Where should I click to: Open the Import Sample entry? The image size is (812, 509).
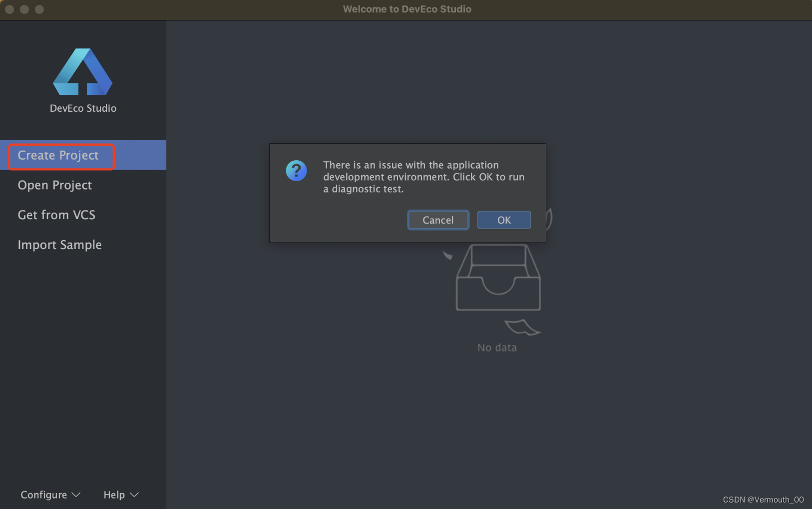click(83, 245)
